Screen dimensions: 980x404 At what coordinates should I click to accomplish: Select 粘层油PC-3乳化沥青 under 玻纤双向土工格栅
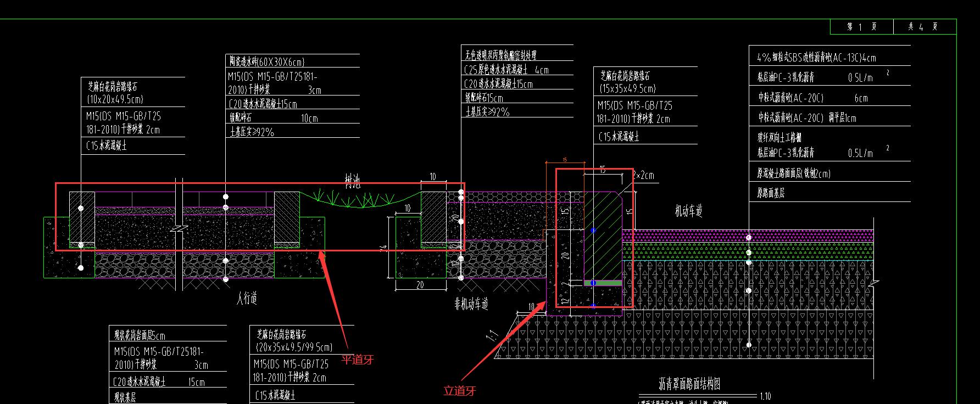(x=815, y=153)
